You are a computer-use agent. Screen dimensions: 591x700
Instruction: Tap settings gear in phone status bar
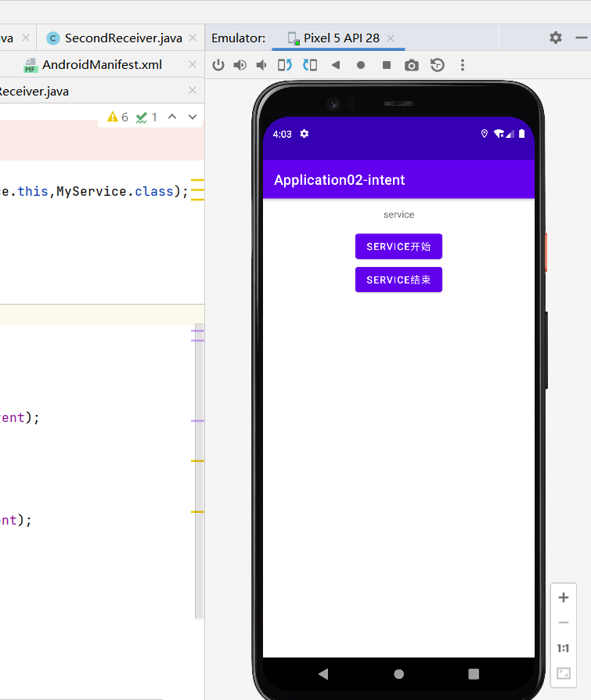[305, 133]
